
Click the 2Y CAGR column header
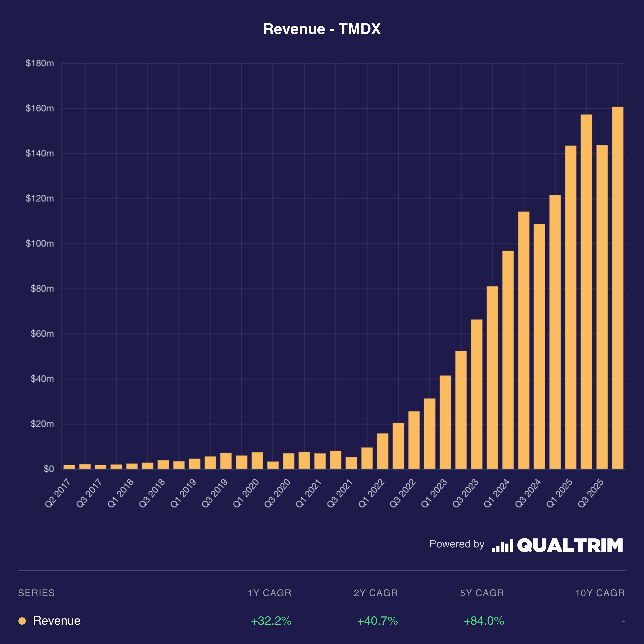coord(376,593)
